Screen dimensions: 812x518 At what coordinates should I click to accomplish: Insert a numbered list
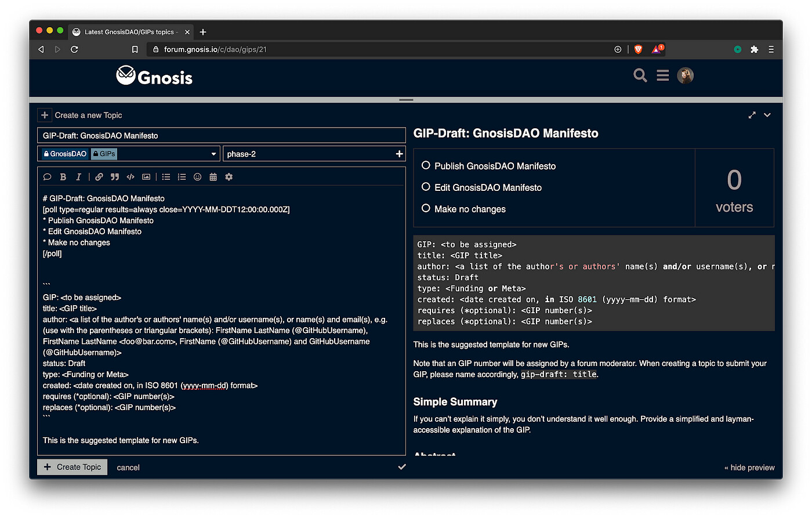182,177
